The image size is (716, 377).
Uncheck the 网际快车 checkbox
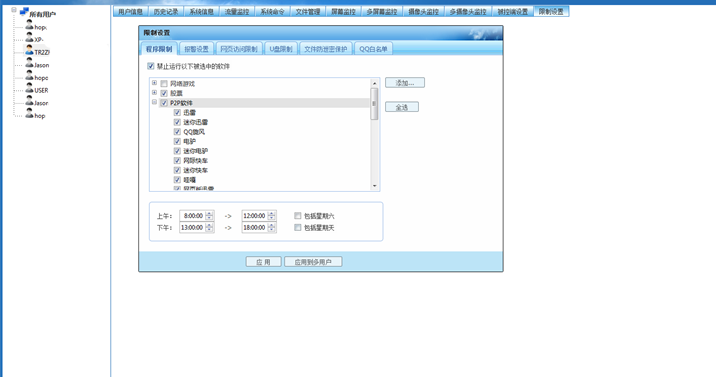(x=177, y=160)
